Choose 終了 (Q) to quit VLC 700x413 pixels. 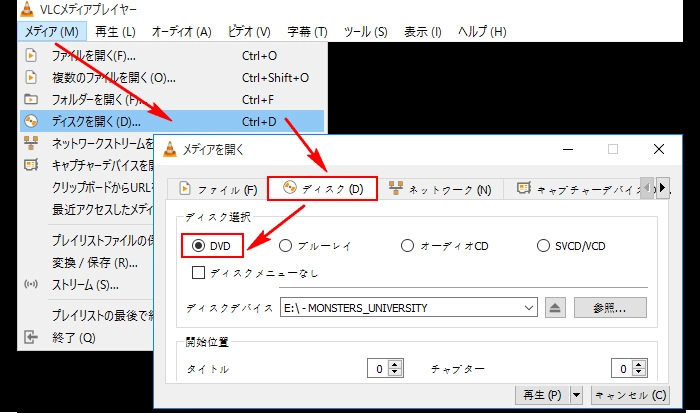coord(74,337)
